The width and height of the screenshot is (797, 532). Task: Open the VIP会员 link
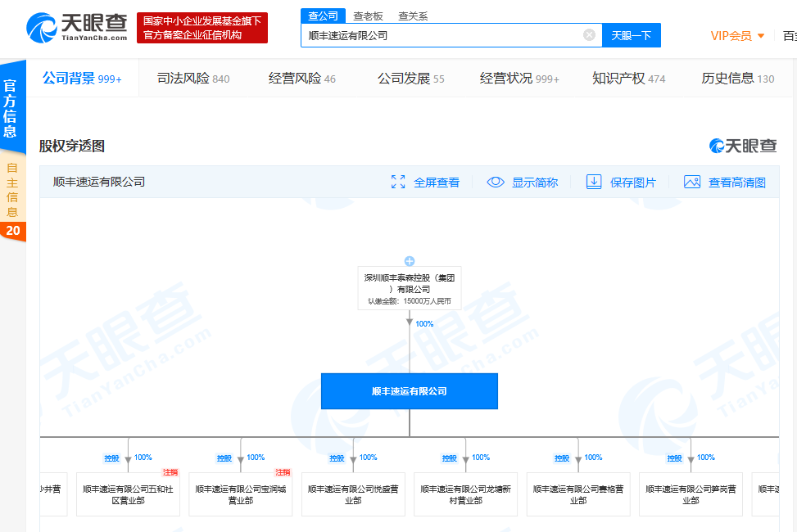pos(731,36)
